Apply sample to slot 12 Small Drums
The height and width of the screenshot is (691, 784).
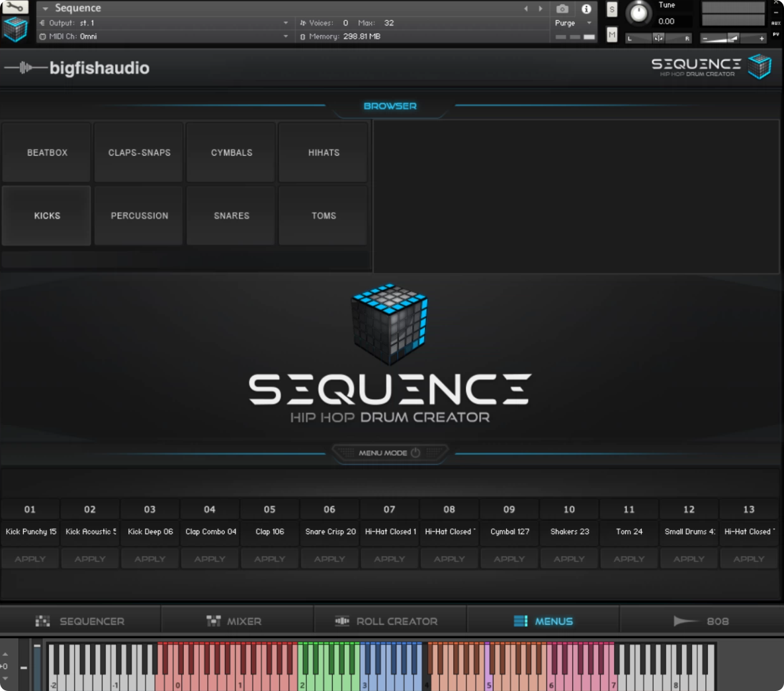[x=689, y=559]
